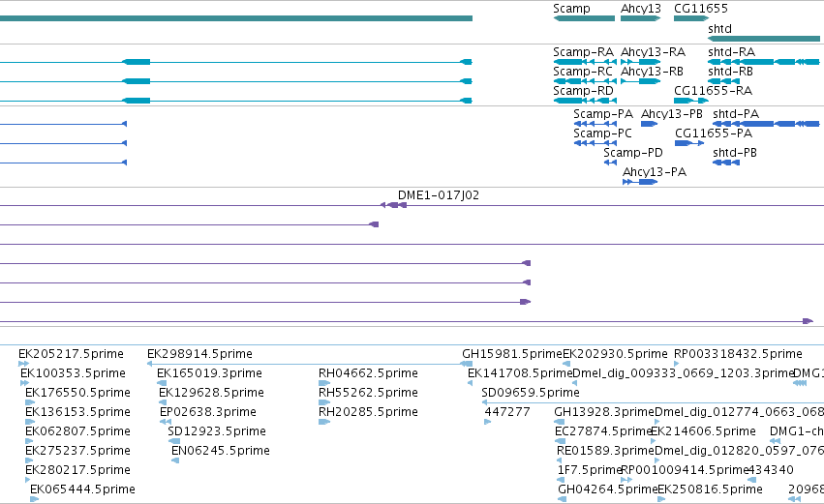The width and height of the screenshot is (824, 504).
Task: Click the Ahcy13-PA protein label
Action: click(x=655, y=172)
